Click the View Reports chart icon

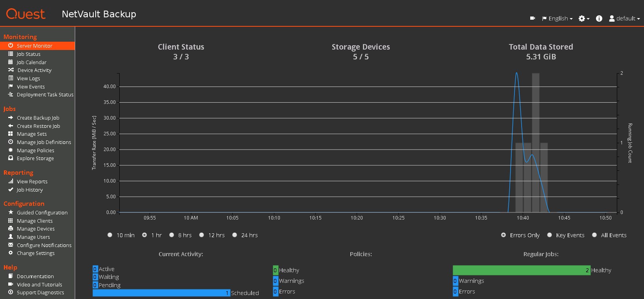[11, 181]
